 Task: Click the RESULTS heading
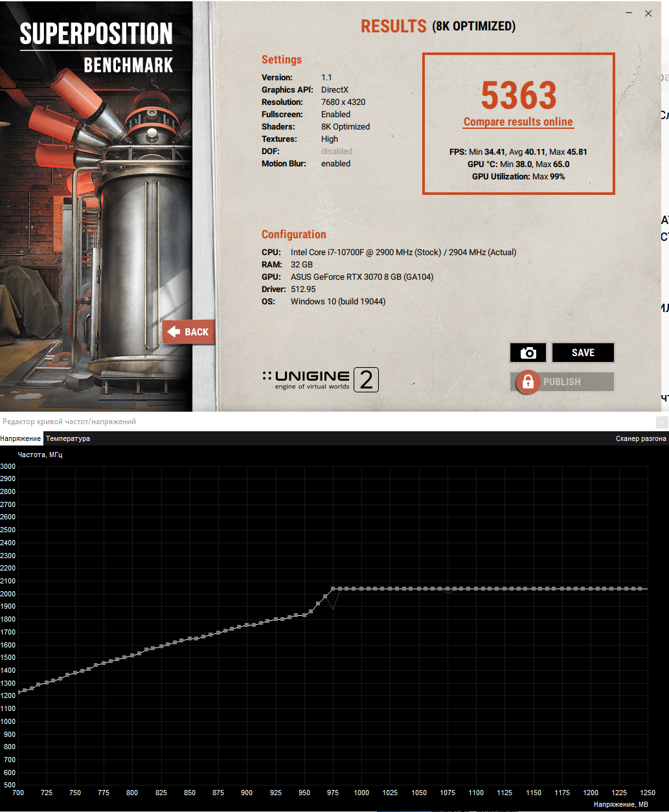(393, 27)
